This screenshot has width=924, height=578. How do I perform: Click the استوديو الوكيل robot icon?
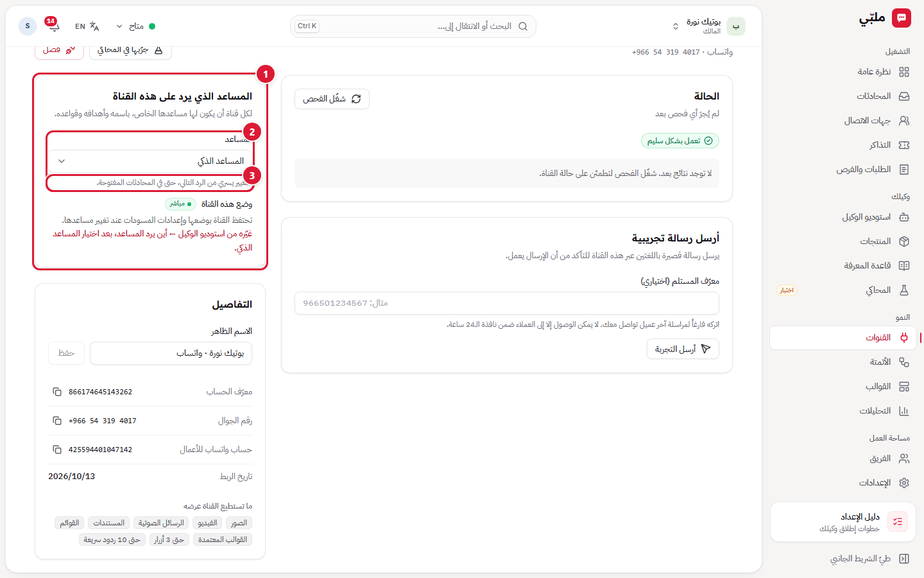point(904,217)
